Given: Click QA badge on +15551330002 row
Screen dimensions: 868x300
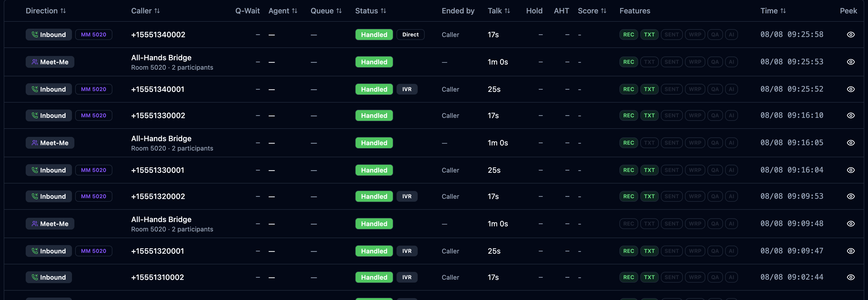Looking at the screenshot, I should [715, 115].
